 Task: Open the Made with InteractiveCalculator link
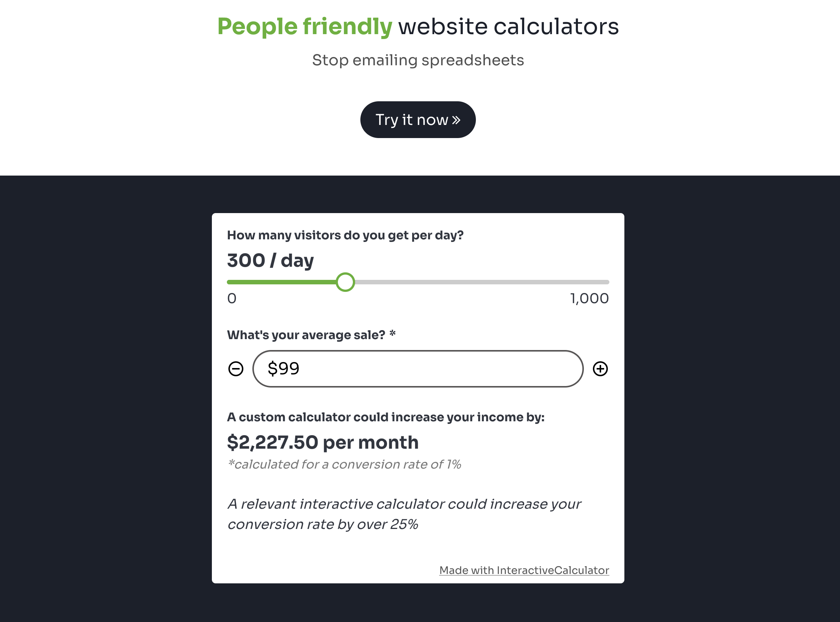(x=524, y=569)
